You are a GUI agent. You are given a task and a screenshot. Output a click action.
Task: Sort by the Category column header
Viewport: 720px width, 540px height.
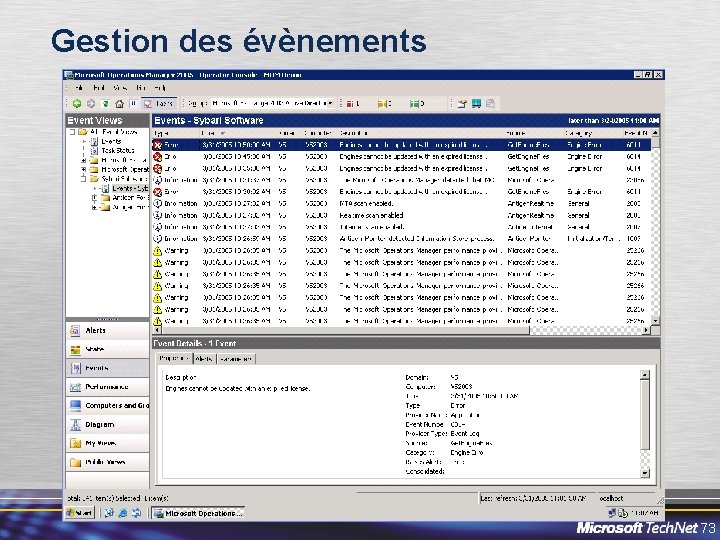coord(593,133)
